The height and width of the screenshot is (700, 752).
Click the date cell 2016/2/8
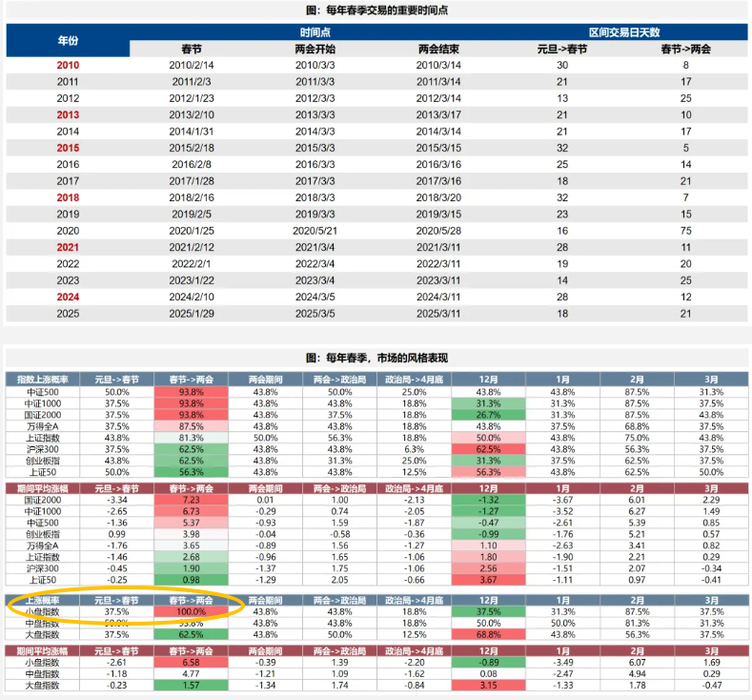point(192,165)
